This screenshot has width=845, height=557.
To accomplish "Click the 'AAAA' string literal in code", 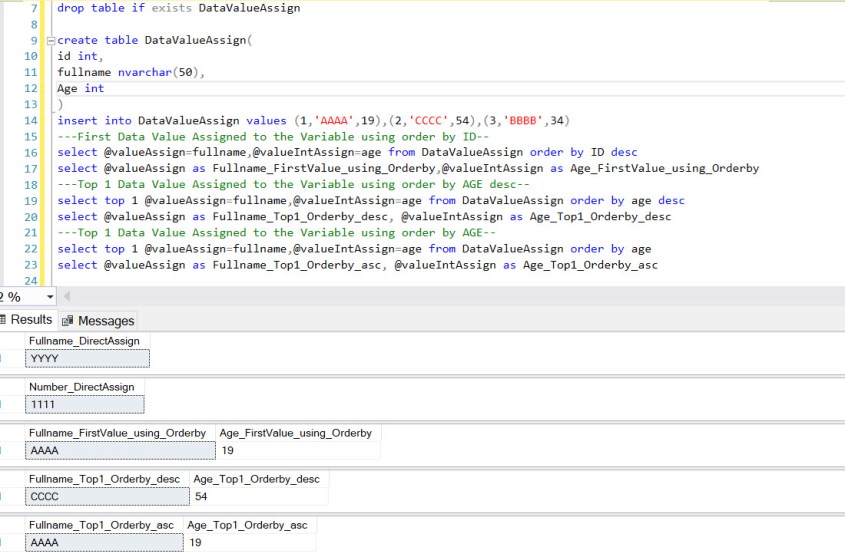I will coord(334,121).
